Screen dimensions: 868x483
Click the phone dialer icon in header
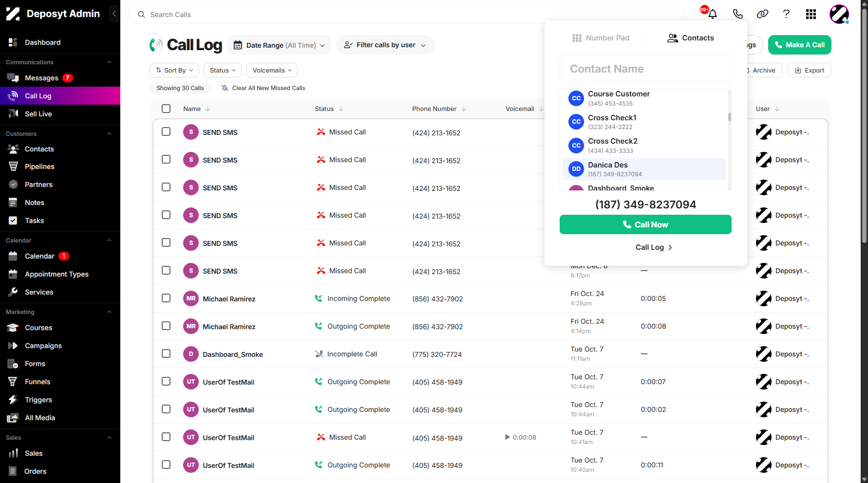click(737, 14)
